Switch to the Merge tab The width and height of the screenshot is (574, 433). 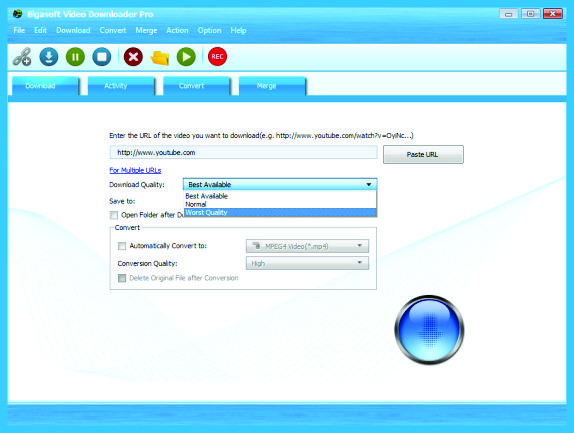(272, 86)
